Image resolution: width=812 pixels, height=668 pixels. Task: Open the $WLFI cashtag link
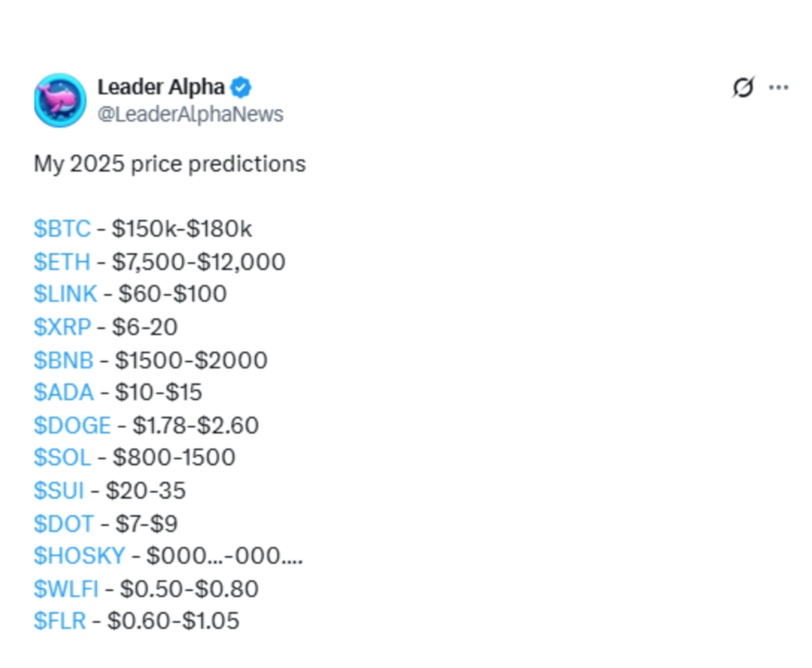[x=66, y=589]
